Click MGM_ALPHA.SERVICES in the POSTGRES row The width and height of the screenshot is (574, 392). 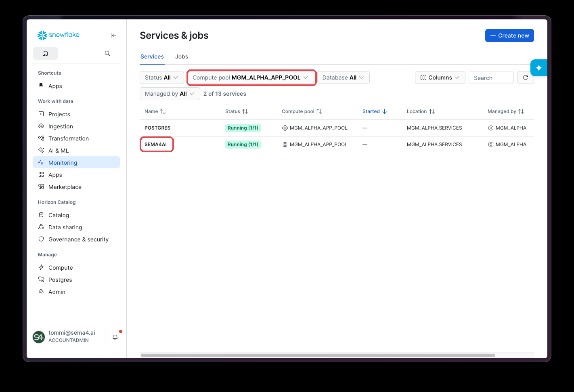[x=434, y=128]
